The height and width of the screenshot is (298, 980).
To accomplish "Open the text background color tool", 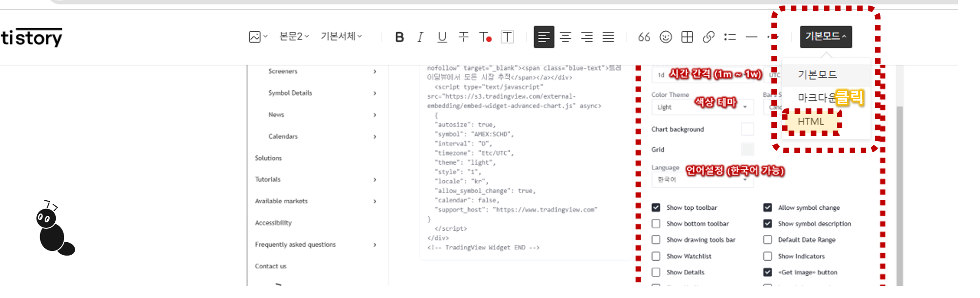I will tap(507, 37).
